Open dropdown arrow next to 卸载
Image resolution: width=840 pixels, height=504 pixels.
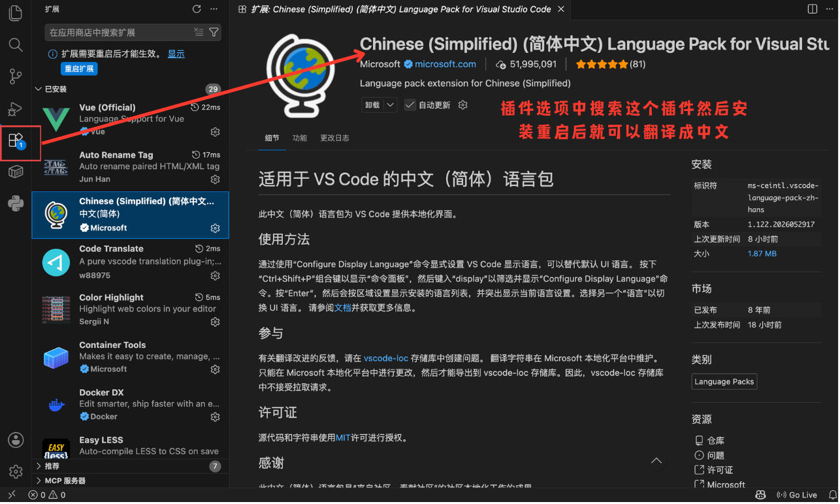coord(390,105)
